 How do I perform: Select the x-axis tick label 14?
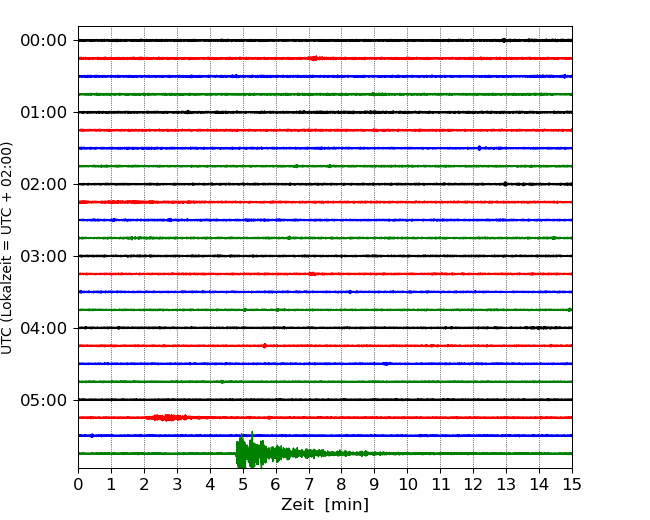click(x=539, y=484)
